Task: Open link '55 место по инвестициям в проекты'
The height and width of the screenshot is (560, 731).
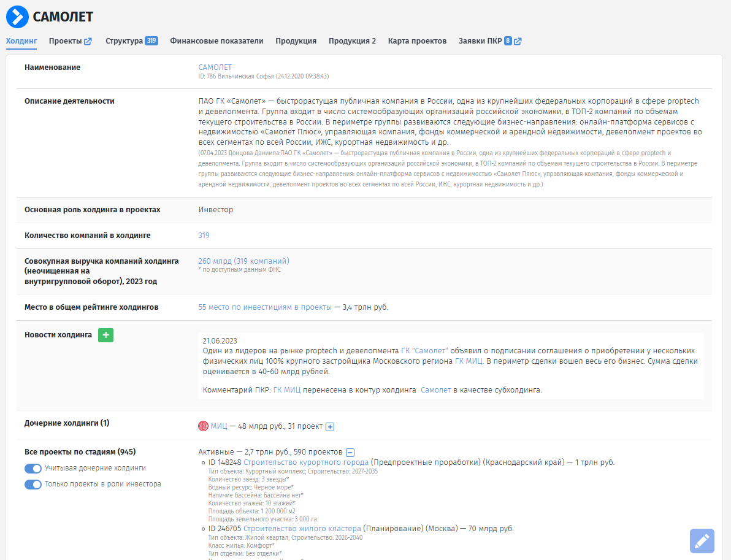Action: (x=265, y=307)
